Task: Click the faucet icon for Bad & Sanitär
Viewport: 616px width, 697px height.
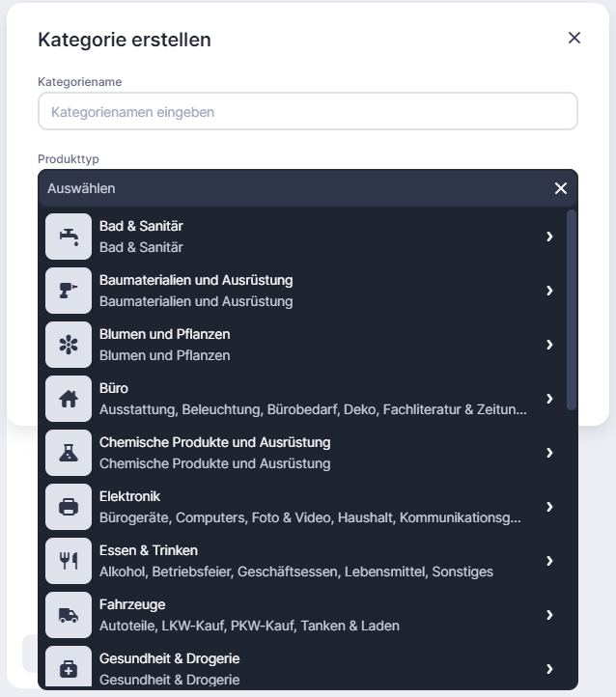Action: click(69, 237)
